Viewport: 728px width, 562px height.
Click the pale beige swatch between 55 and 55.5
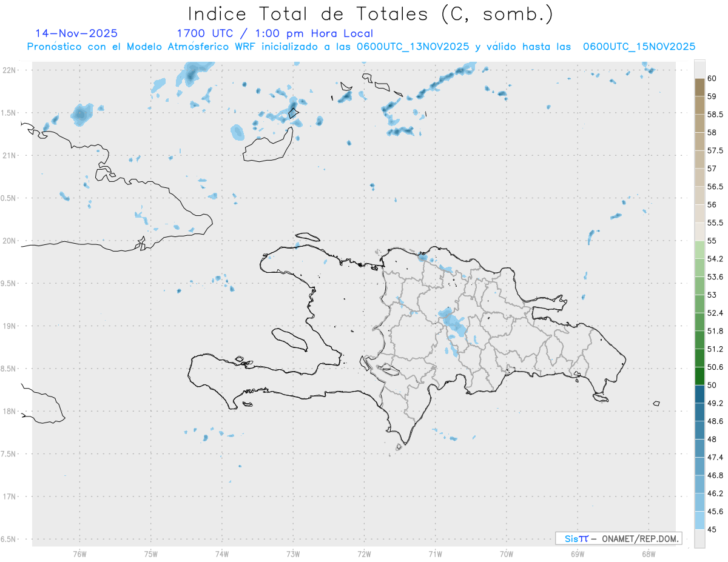699,232
